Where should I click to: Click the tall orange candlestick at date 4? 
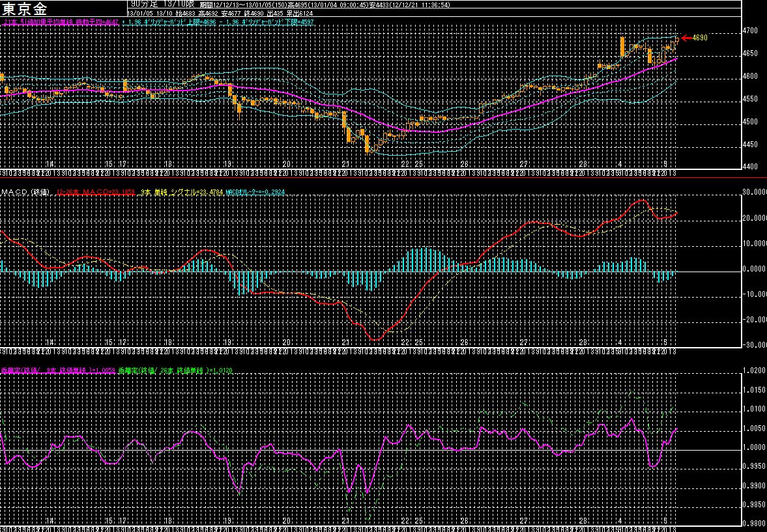pos(622,47)
